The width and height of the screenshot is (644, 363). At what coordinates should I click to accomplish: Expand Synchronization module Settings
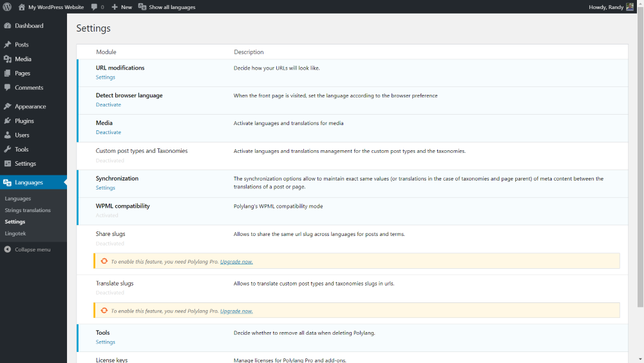106,188
